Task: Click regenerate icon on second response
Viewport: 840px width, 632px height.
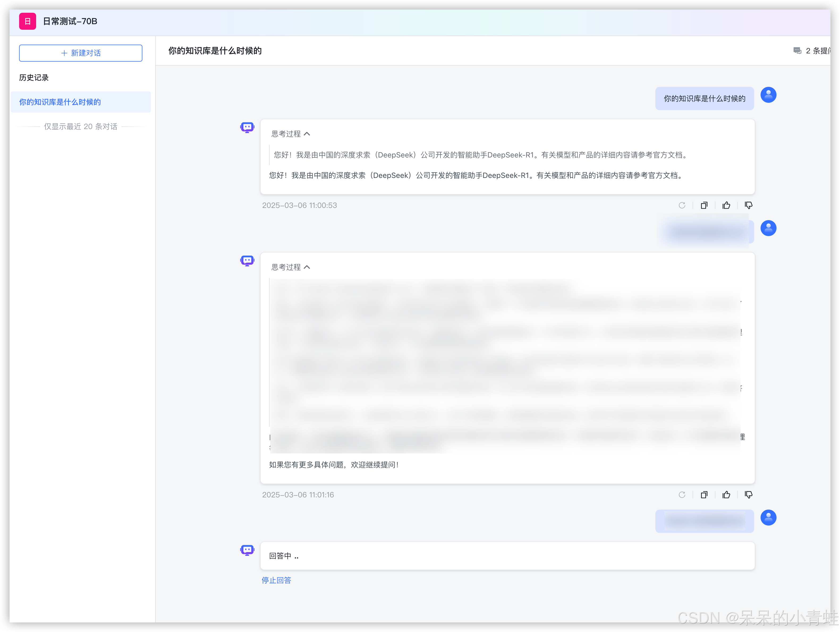Action: pos(682,495)
